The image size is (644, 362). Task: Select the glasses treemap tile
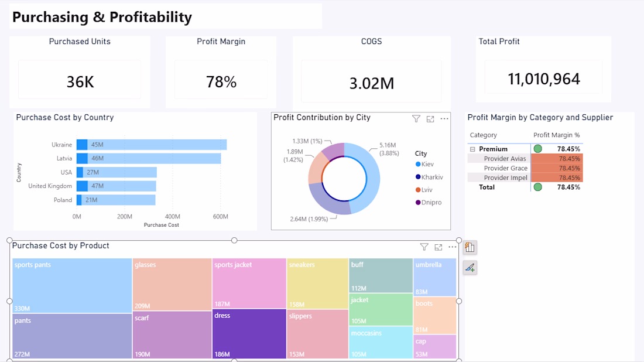[x=172, y=284]
